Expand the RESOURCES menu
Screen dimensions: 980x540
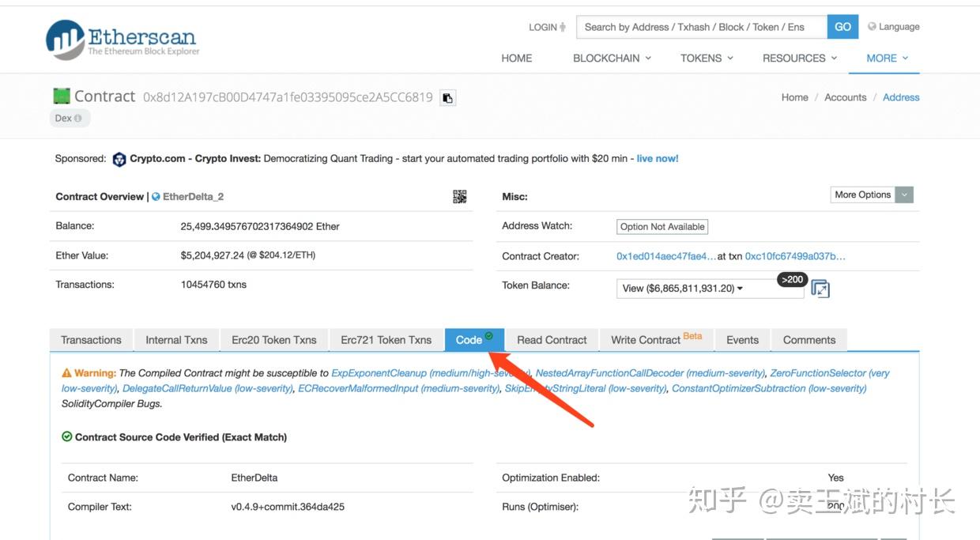800,59
